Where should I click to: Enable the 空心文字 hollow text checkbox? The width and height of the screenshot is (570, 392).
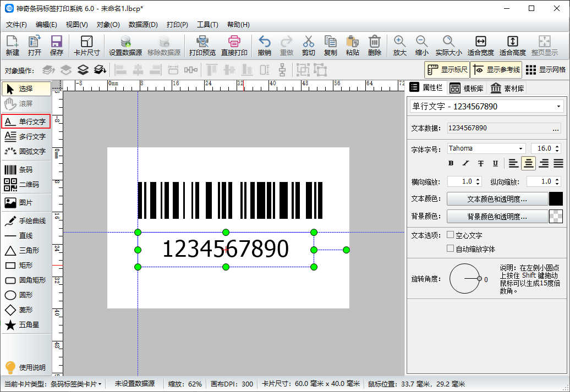coord(451,235)
